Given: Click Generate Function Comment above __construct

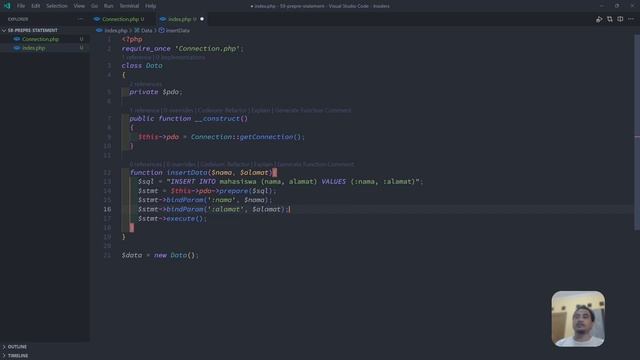Looking at the screenshot, I should point(313,110).
